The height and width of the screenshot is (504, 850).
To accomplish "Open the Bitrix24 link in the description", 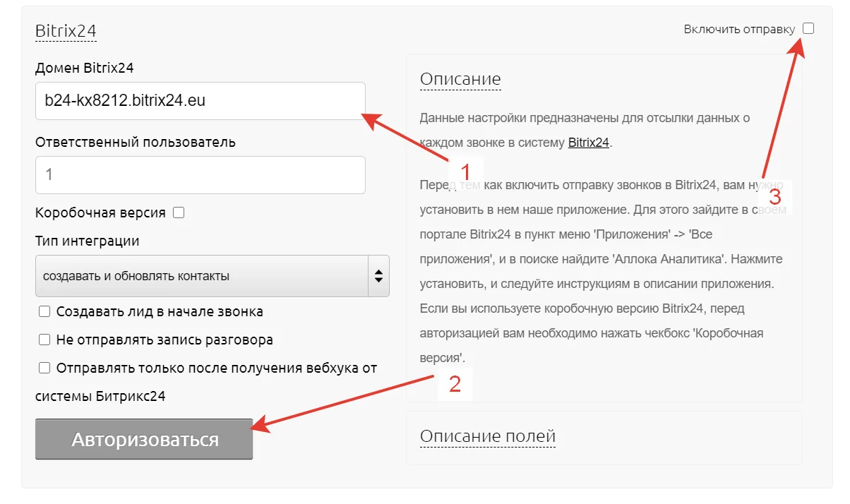I will [589, 142].
